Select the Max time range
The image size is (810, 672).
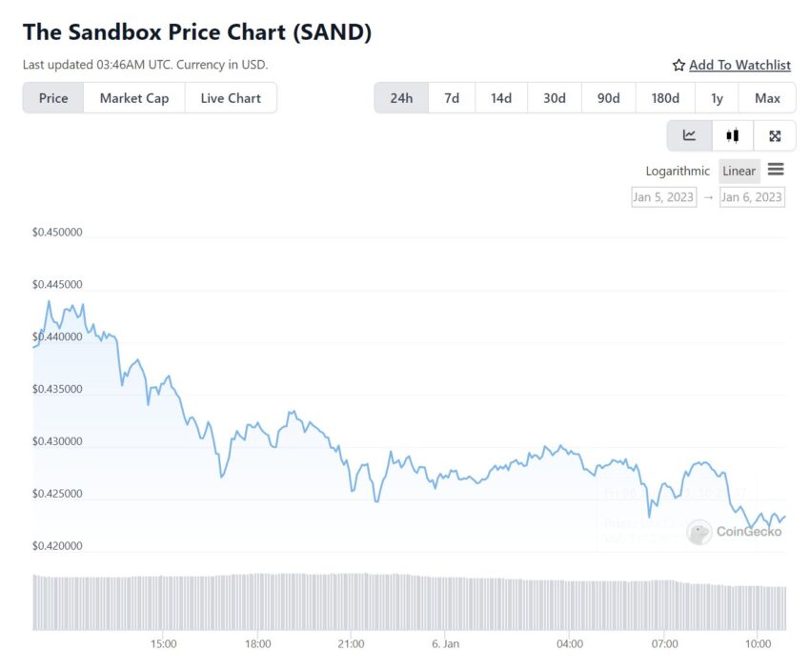[x=767, y=97]
